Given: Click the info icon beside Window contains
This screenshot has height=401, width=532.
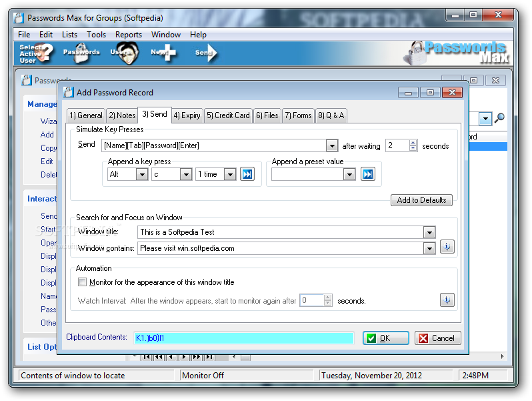Looking at the screenshot, I should point(447,246).
